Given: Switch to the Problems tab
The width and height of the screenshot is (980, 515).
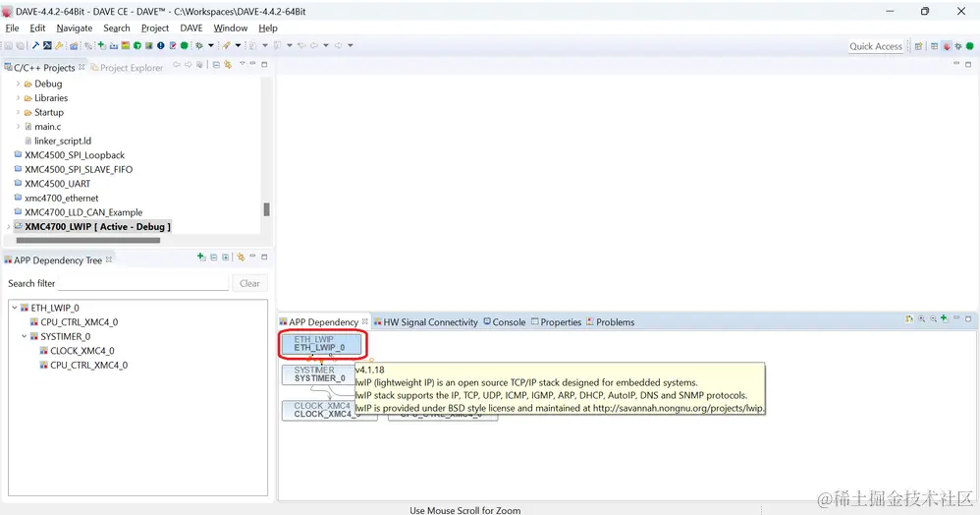Looking at the screenshot, I should (610, 321).
